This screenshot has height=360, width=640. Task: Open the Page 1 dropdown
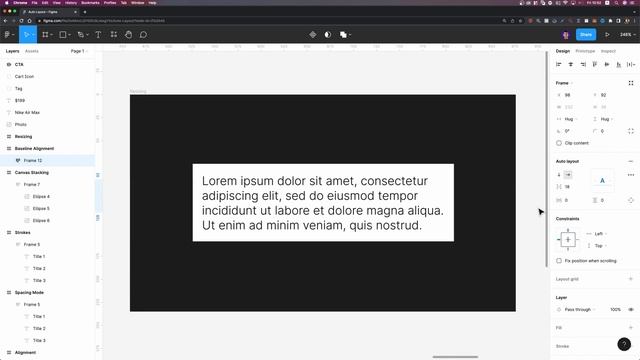(79, 51)
